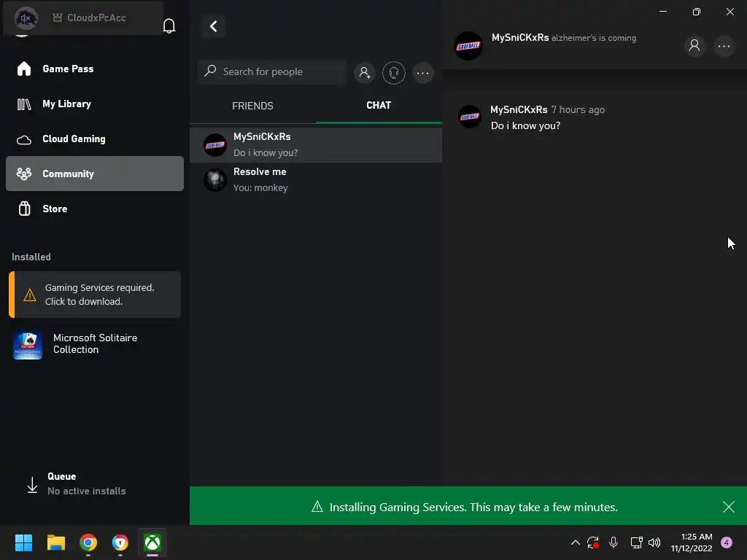
Task: Open more options in chat header
Action: (724, 46)
